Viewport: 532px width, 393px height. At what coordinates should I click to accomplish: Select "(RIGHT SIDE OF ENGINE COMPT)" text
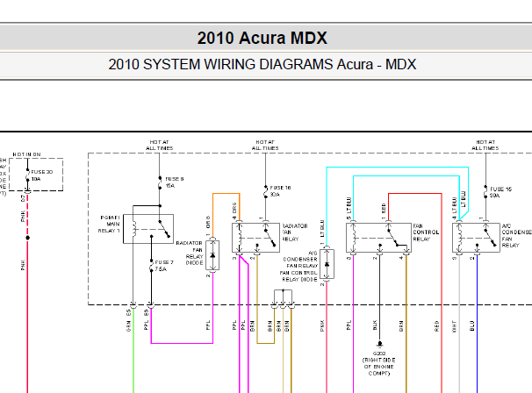(379, 367)
